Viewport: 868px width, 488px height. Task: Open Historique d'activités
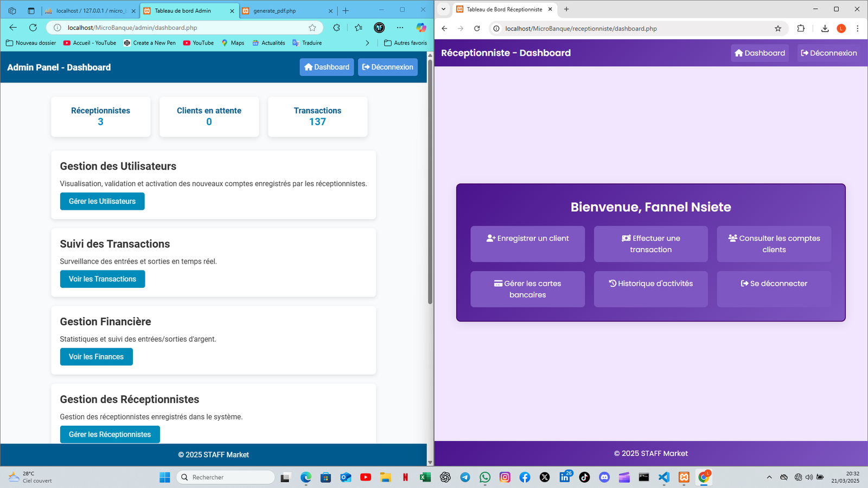[x=650, y=283]
